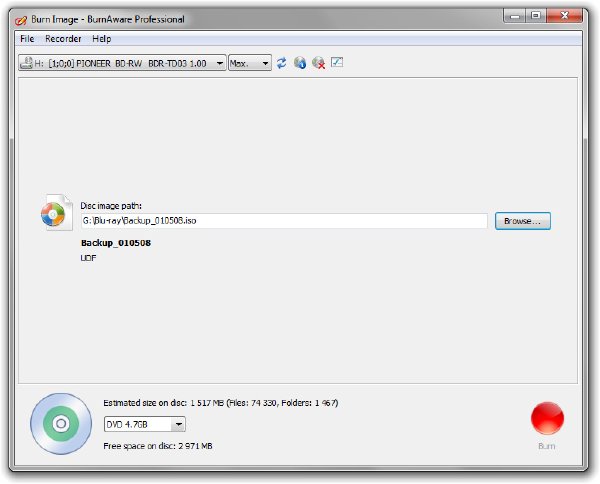Click the UDF file system label
This screenshot has height=484, width=600.
(88, 258)
